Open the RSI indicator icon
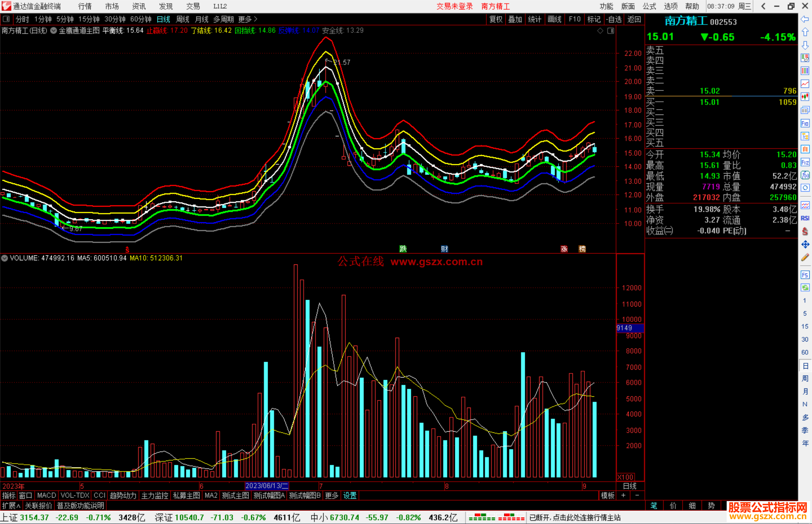 (x=805, y=218)
